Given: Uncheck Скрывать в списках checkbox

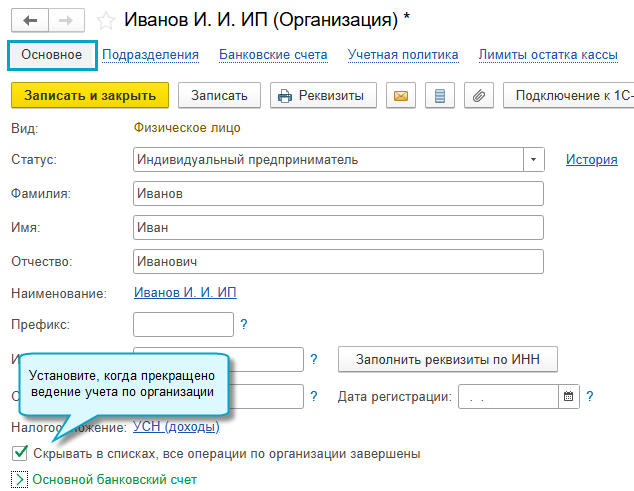Looking at the screenshot, I should click(x=20, y=453).
